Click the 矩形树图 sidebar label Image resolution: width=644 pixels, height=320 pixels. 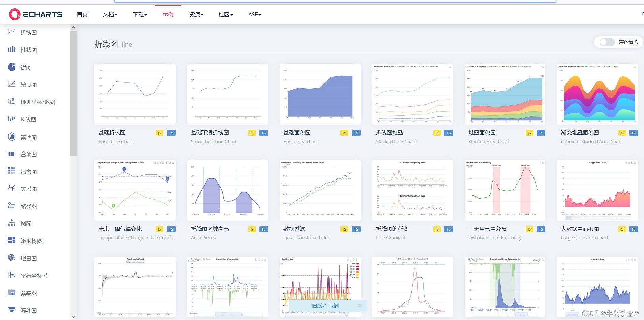31,241
